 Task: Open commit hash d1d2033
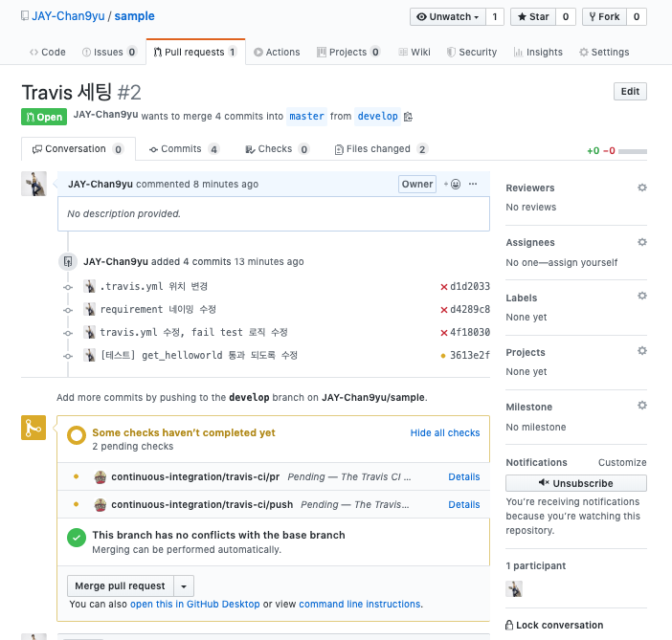coord(470,287)
